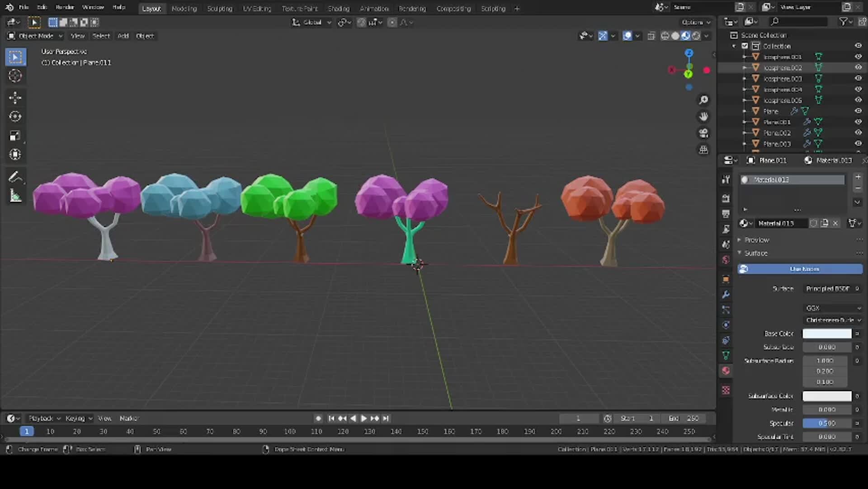Open the Render menu
This screenshot has width=868, height=489.
click(x=65, y=7)
